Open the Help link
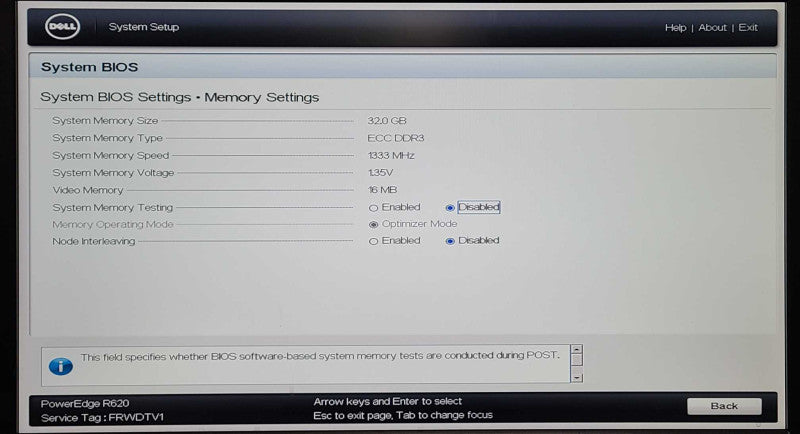The image size is (800, 434). pos(675,28)
